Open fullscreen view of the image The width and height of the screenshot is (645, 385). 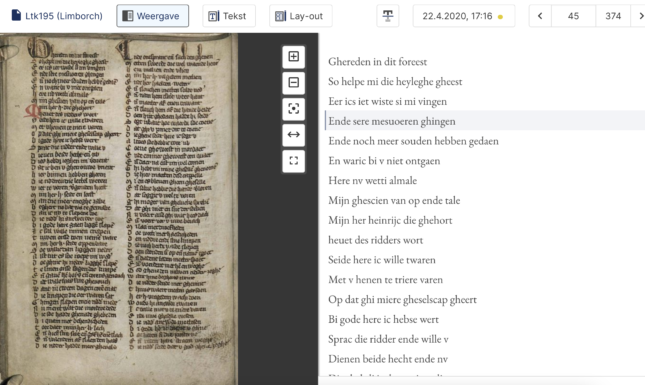coord(294,161)
